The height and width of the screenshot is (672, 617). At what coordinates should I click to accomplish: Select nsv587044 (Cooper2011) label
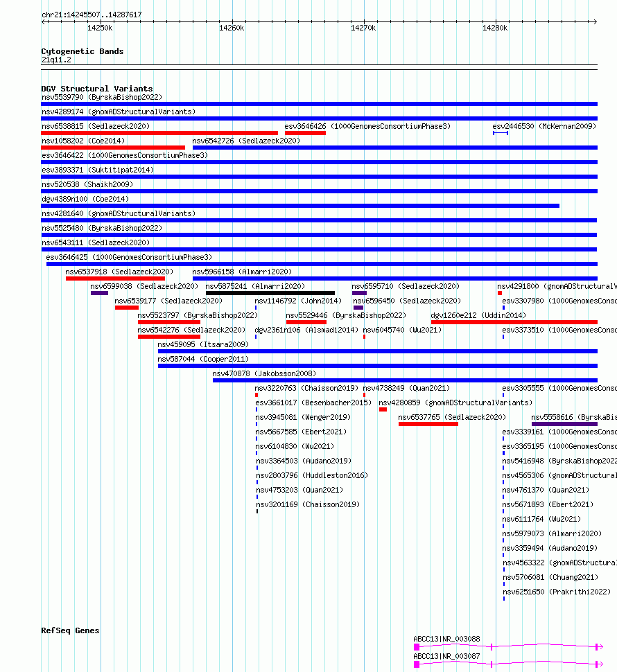click(x=203, y=360)
